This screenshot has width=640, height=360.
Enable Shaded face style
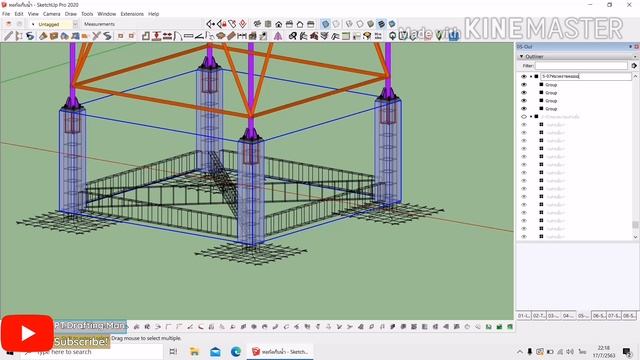coord(370,24)
